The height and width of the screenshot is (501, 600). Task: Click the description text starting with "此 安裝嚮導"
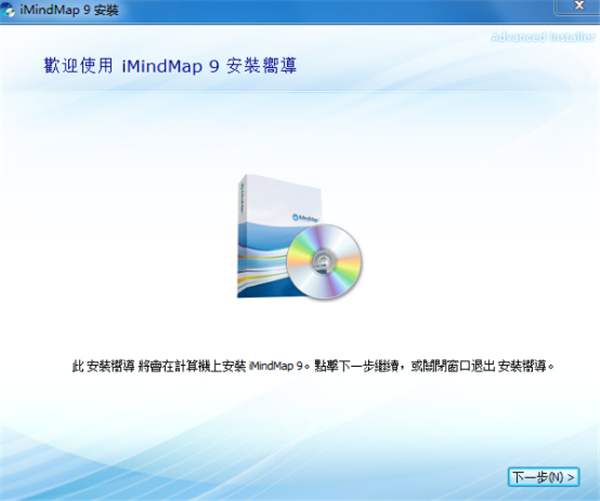coord(313,366)
